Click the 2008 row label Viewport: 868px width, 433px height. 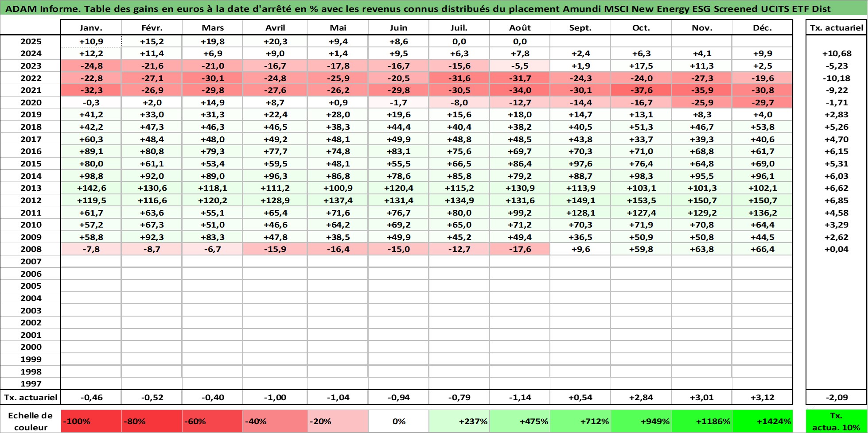31,249
